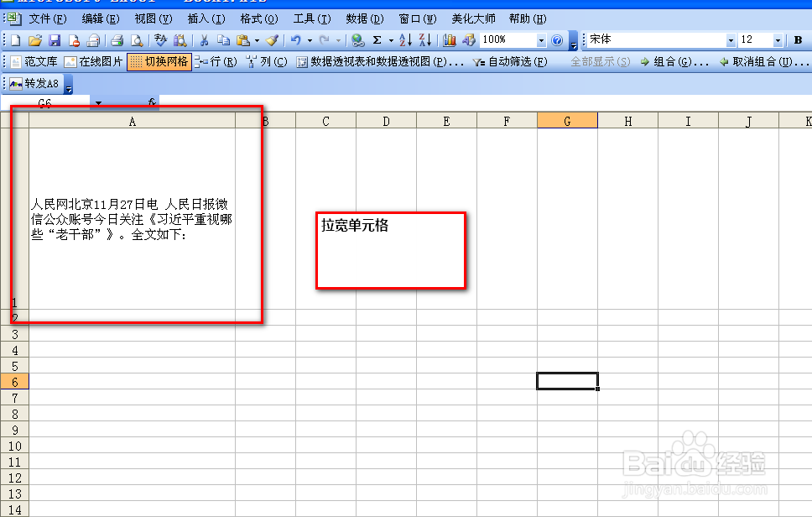The width and height of the screenshot is (812, 517).
Task: Insert AutoSum with the sigma icon
Action: coord(379,39)
